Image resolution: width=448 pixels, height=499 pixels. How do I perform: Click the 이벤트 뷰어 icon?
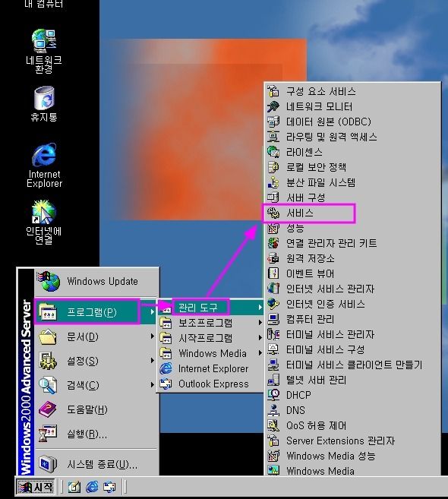coord(273,273)
